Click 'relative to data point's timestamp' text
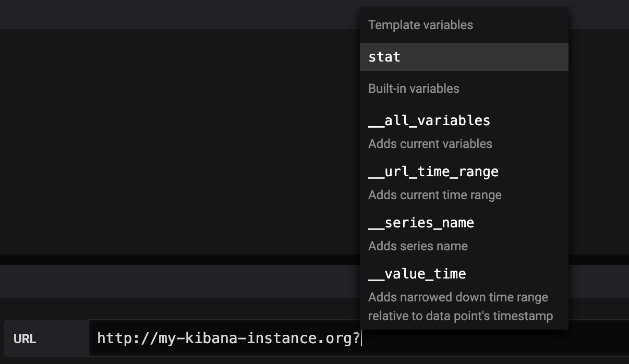The height and width of the screenshot is (364, 629). point(460,316)
